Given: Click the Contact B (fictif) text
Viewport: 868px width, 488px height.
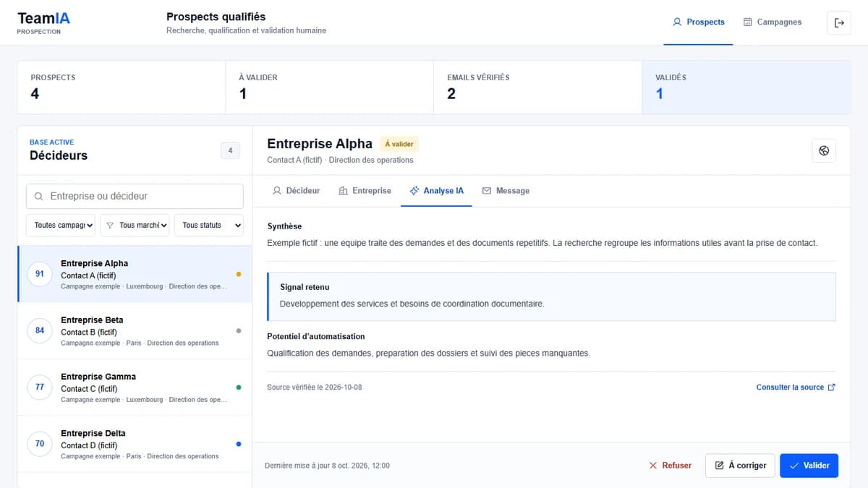Looking at the screenshot, I should pos(88,333).
